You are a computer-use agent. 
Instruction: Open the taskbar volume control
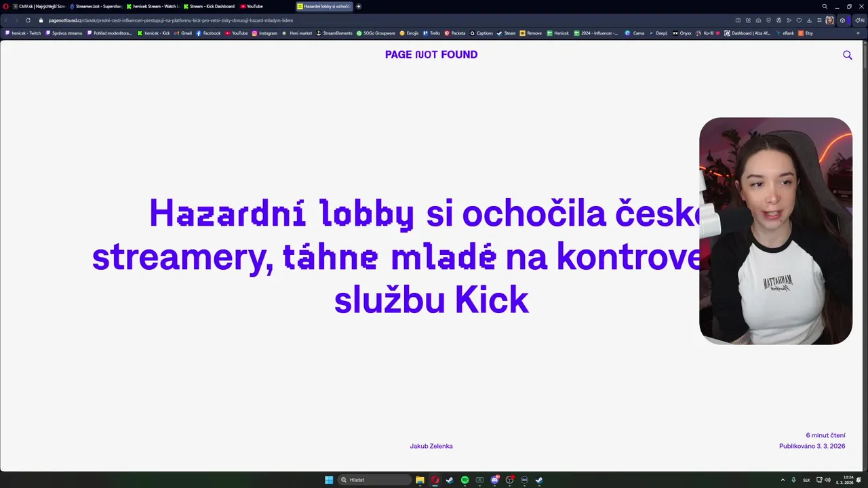coord(827,480)
